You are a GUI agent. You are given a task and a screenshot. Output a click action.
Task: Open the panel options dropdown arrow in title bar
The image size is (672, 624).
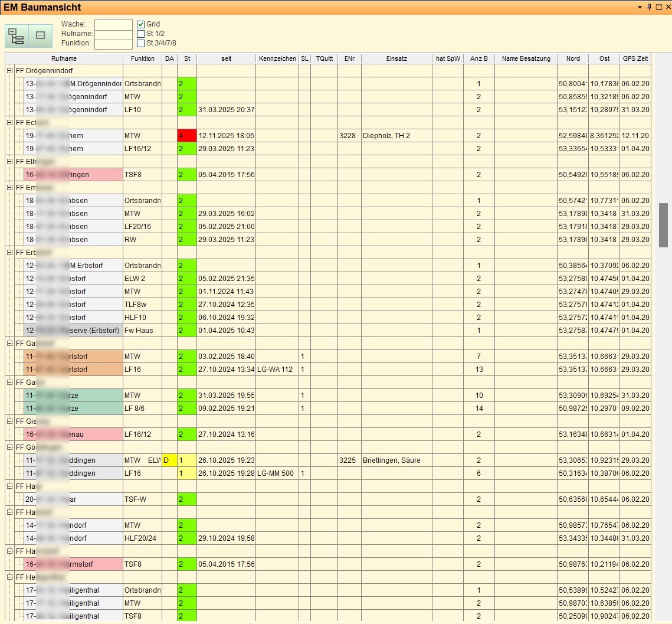640,8
